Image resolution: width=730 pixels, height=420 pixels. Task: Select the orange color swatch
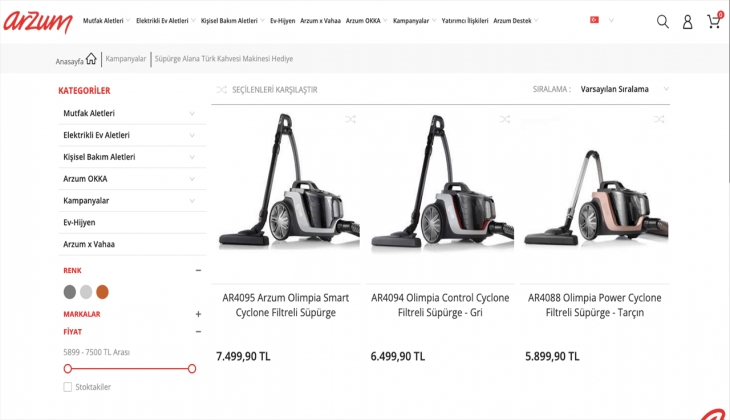tap(102, 292)
